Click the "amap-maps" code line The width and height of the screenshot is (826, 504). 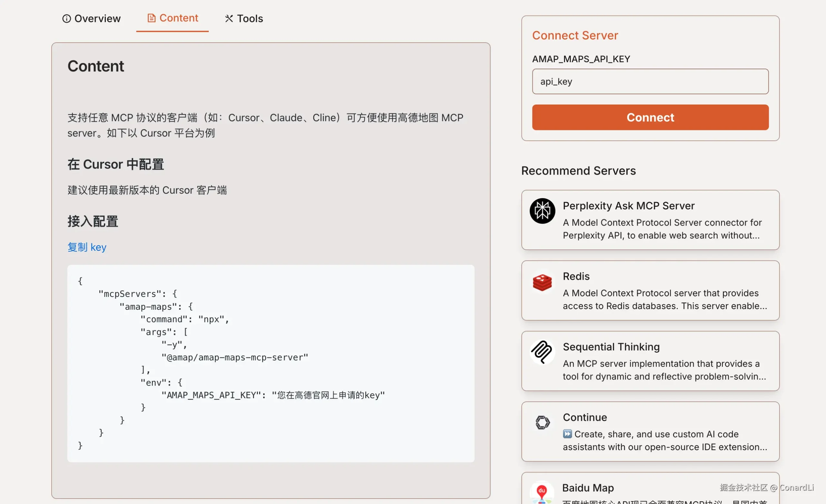tap(156, 307)
